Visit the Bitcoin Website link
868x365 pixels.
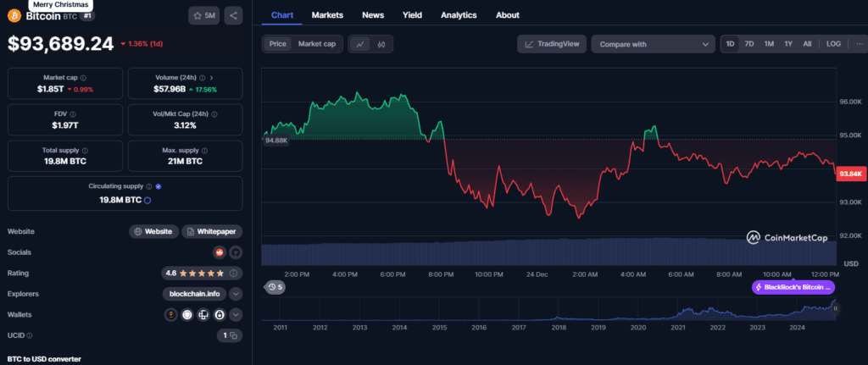(154, 232)
